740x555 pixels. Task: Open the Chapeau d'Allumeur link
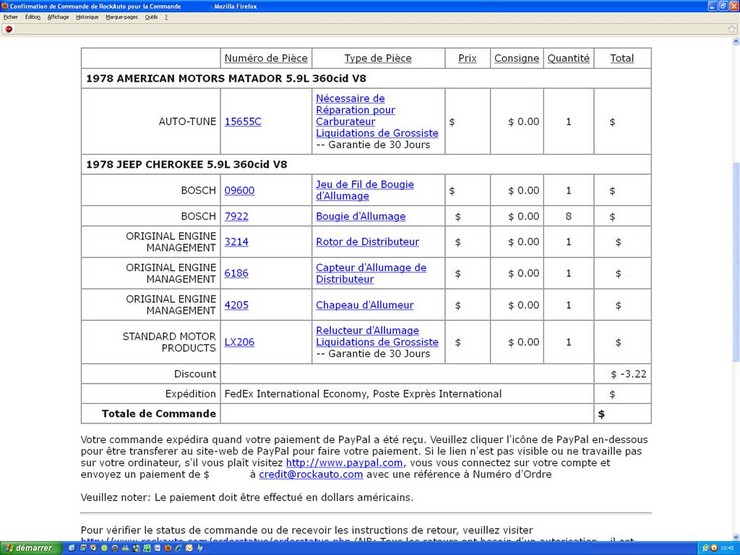pyautogui.click(x=365, y=305)
